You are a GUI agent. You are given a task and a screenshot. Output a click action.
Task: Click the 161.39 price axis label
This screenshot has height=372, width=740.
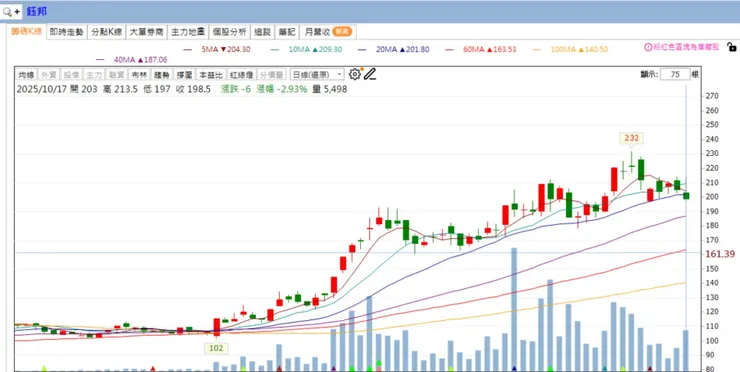click(720, 254)
